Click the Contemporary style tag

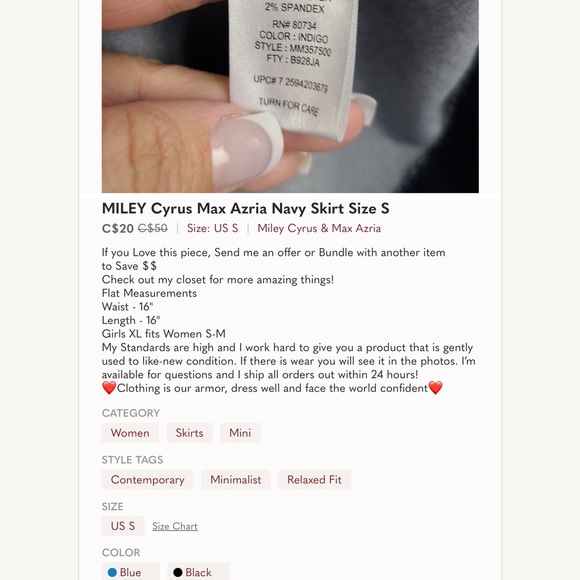[x=148, y=480]
